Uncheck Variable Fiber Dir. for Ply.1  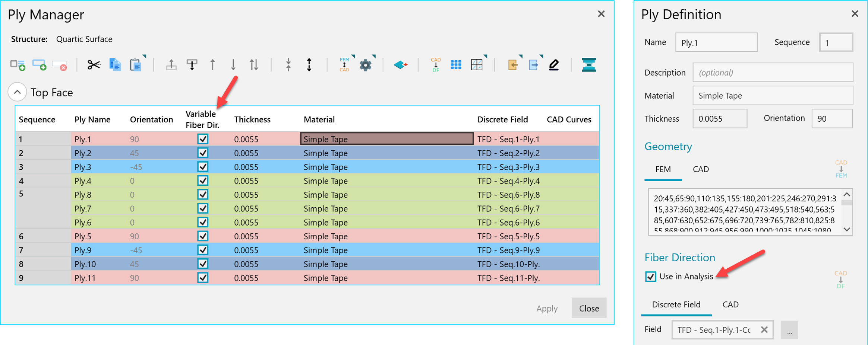(203, 139)
